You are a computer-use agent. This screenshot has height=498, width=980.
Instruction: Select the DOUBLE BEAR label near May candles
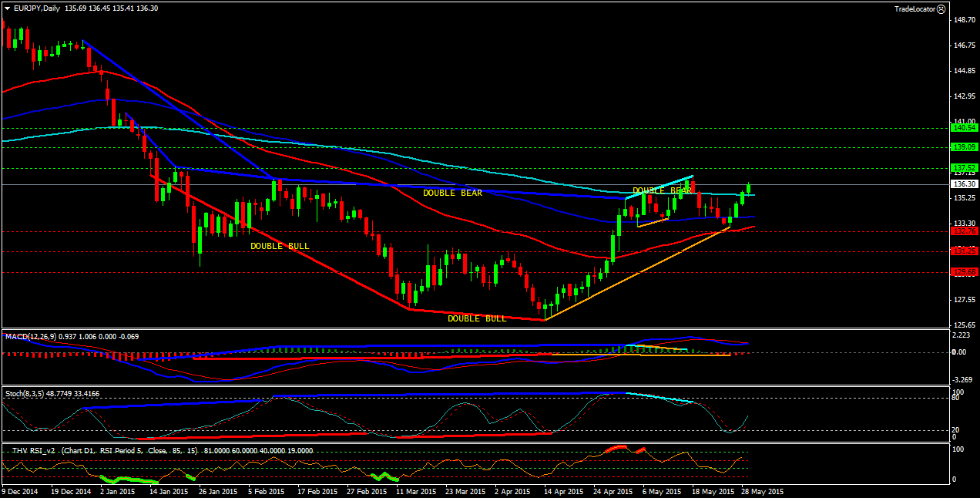(x=662, y=190)
